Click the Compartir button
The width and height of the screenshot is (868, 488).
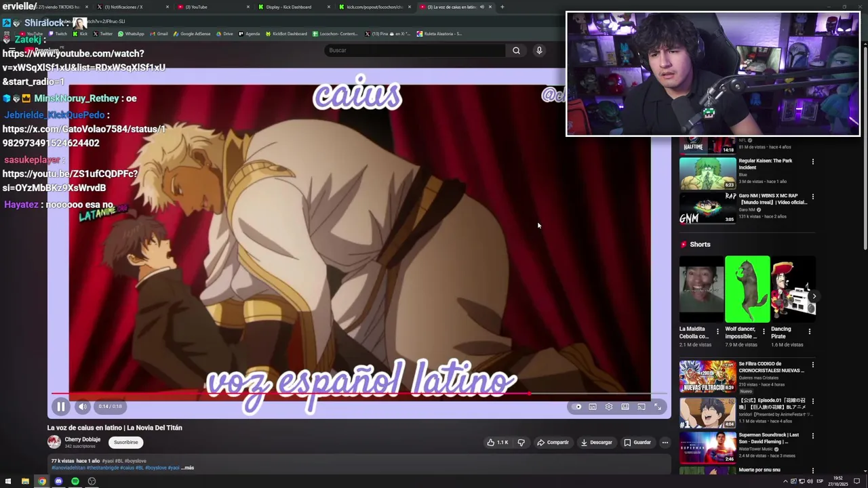(x=553, y=443)
